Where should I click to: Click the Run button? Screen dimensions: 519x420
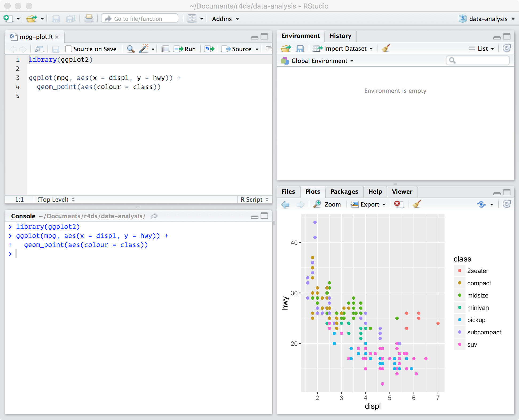185,49
